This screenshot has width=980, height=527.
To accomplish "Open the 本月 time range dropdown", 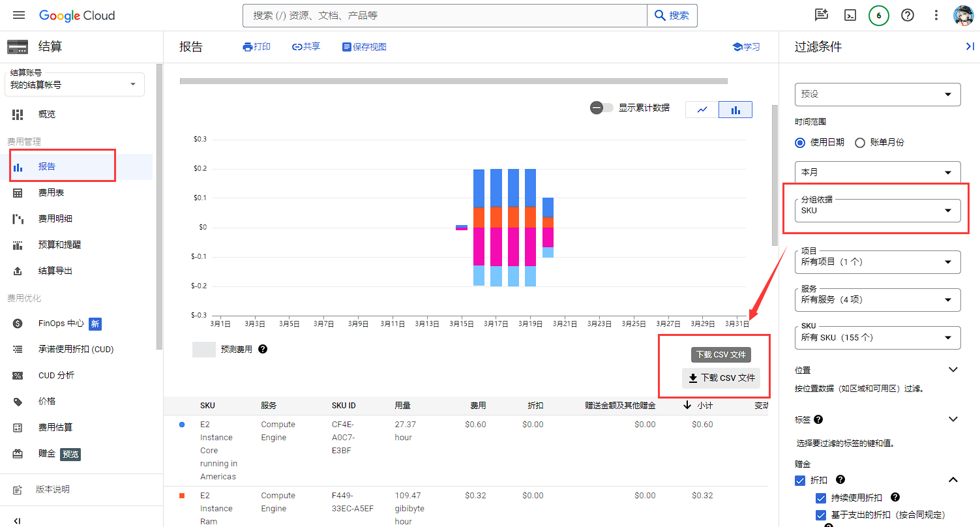I will 878,172.
